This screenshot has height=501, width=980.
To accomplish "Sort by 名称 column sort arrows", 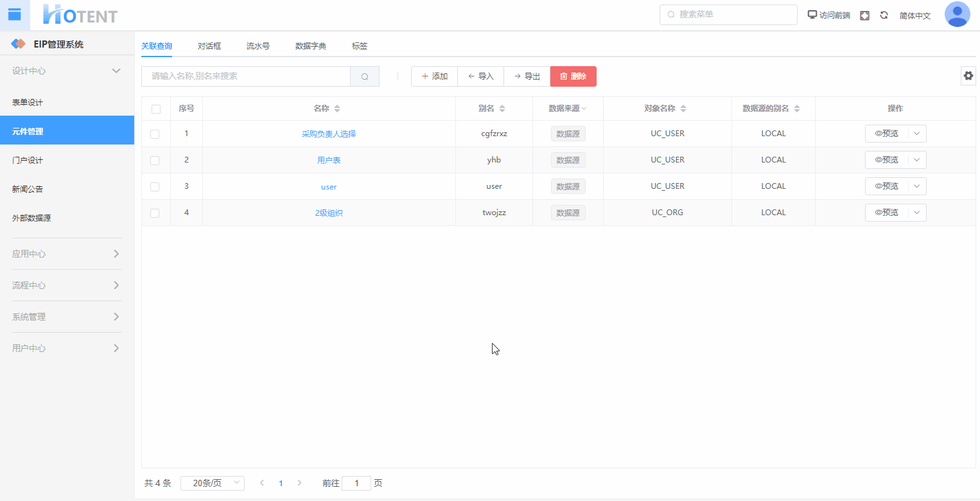I will [337, 109].
